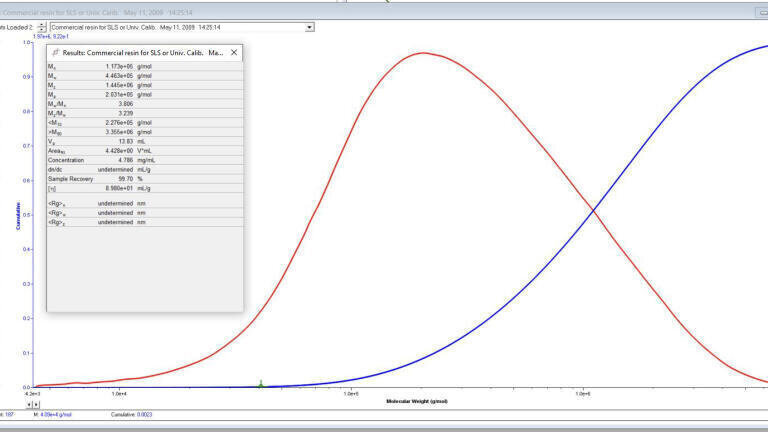Click the value 3.356e+06 g/mol in Results
Screen dimensions: 768x432
pyautogui.click(x=128, y=132)
